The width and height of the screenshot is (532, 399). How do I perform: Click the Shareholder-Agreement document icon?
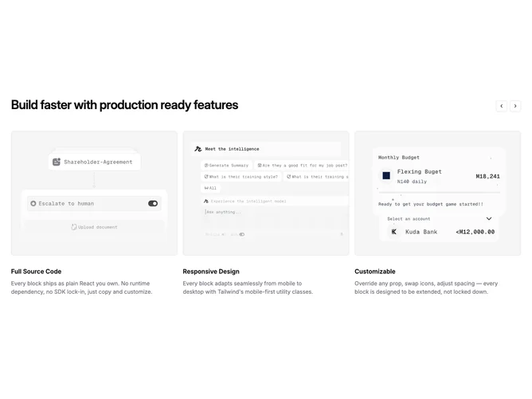pyautogui.click(x=57, y=162)
